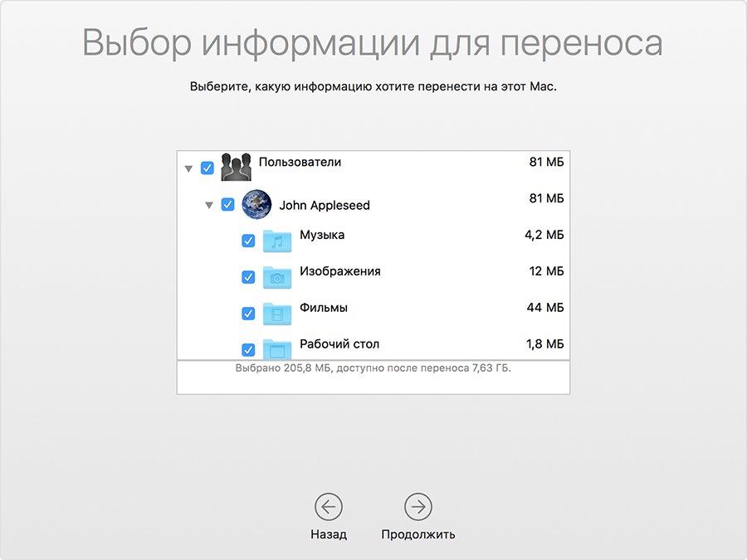Click the John Appleseed globe icon

255,203
